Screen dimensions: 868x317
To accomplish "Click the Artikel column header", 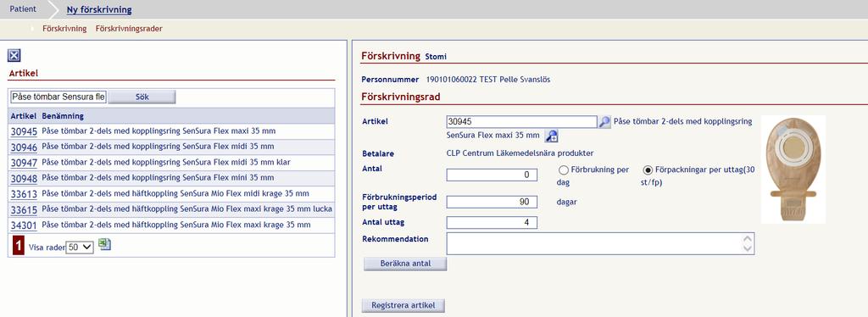I will tap(23, 116).
